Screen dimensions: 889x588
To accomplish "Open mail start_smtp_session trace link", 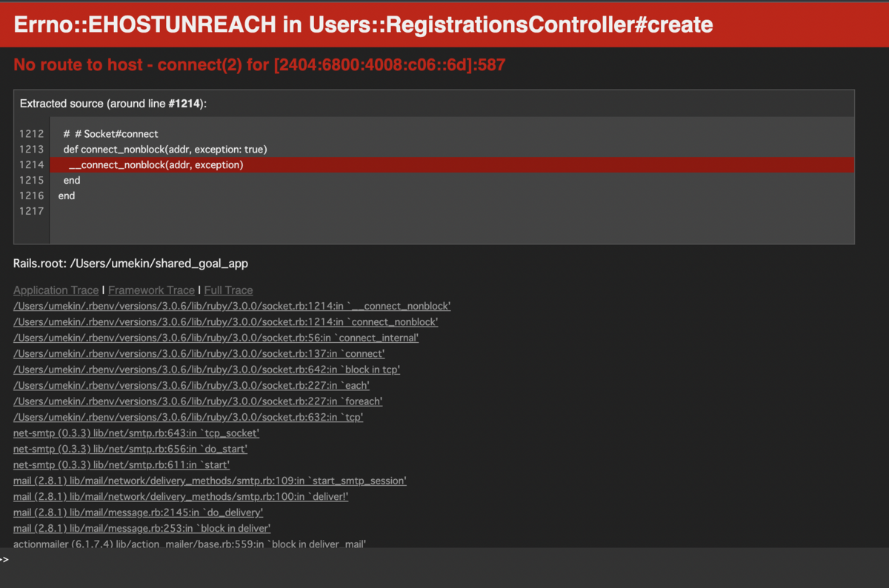I will [x=210, y=481].
